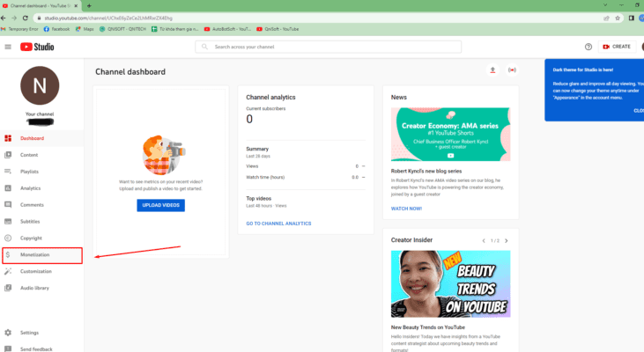This screenshot has width=644, height=352.
Task: Open the QniSoft - YouTube bookmark
Action: 278,29
